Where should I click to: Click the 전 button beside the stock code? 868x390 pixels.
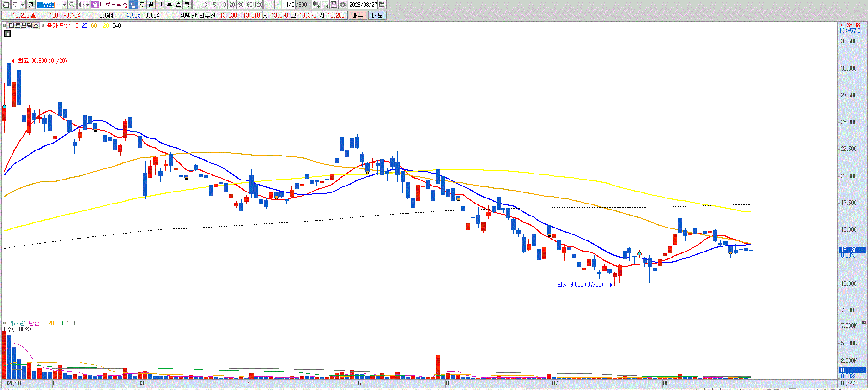(30, 5)
